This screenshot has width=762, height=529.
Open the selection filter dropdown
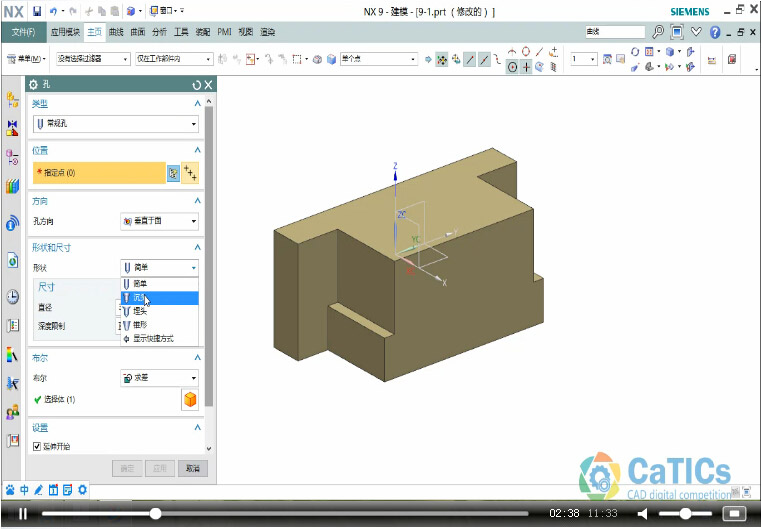coord(93,59)
